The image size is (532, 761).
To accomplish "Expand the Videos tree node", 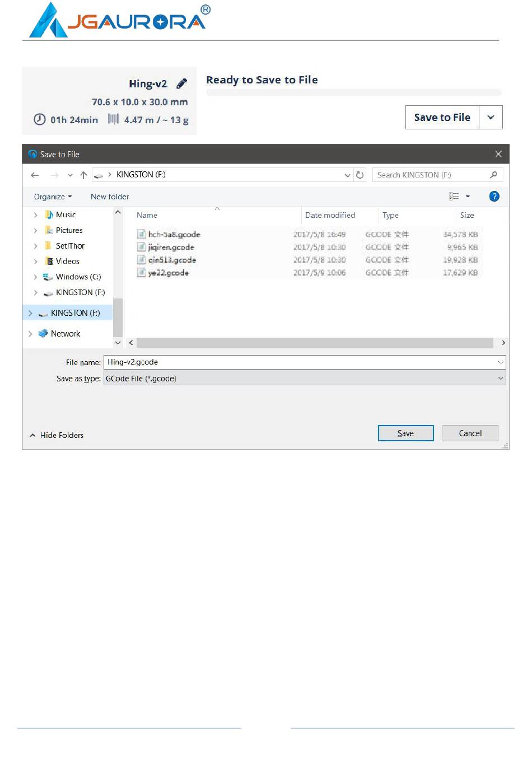I will pyautogui.click(x=36, y=262).
